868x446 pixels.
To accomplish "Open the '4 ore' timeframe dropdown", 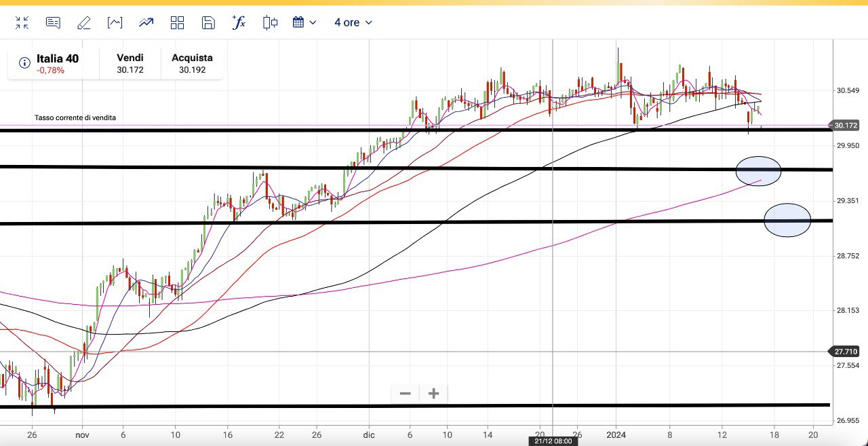I will pyautogui.click(x=353, y=22).
